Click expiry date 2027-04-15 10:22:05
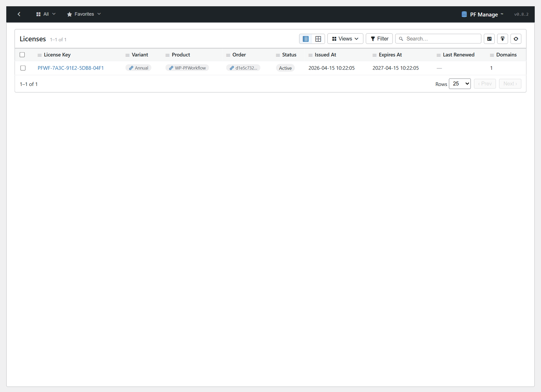 coord(395,68)
